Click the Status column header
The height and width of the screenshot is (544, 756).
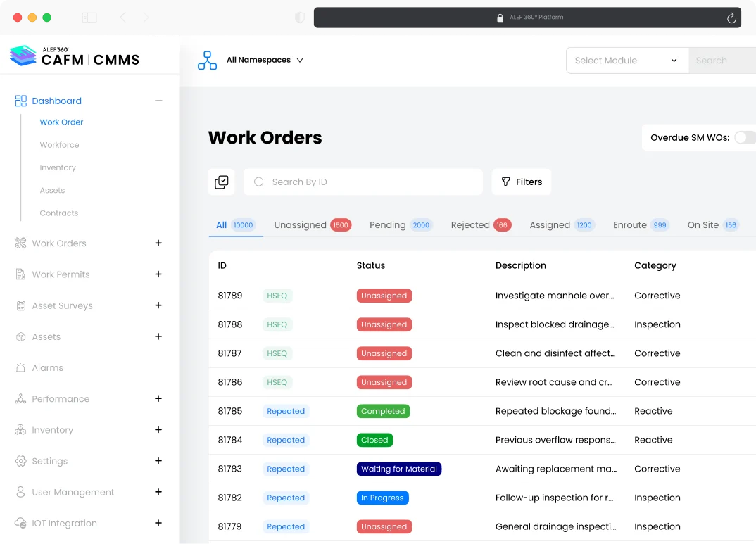[x=371, y=265]
